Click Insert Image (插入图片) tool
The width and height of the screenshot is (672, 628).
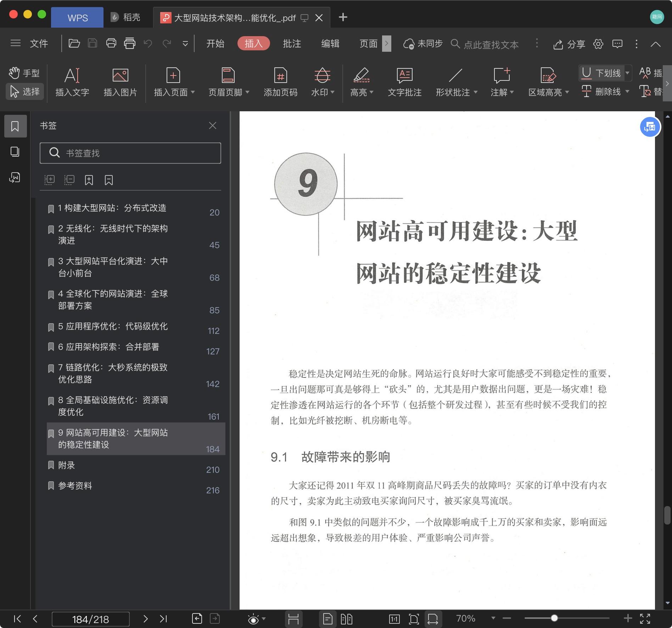120,82
